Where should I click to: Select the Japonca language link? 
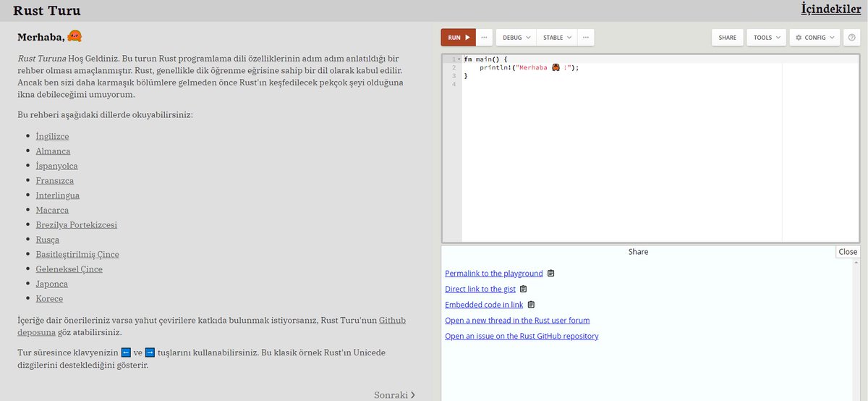coord(52,284)
